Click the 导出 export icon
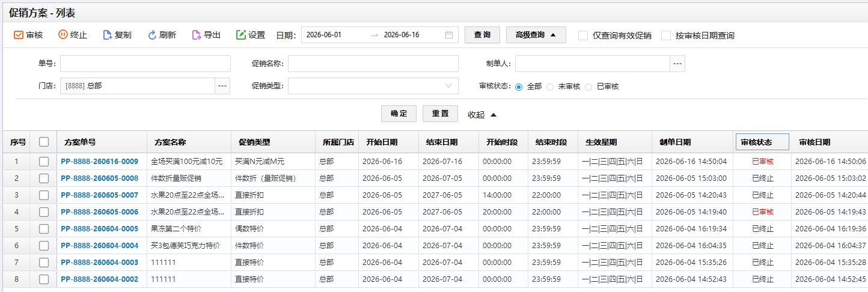The image size is (868, 292). pos(197,35)
